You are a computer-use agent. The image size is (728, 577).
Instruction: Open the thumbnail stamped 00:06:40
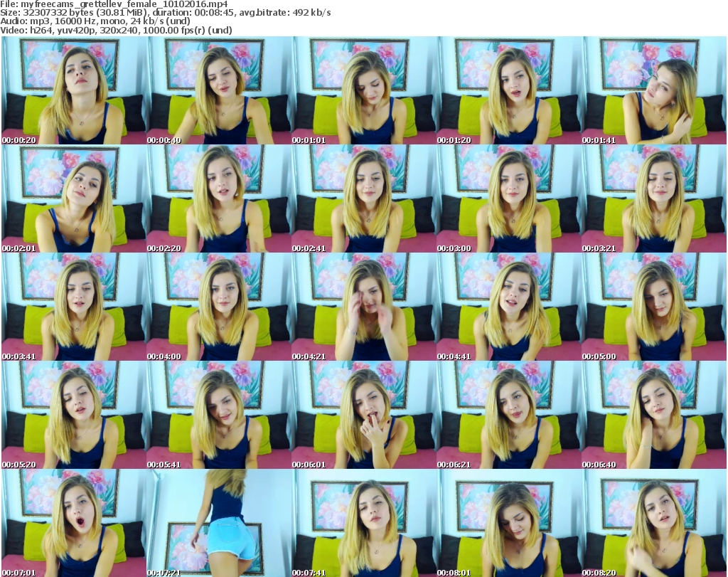tap(654, 415)
